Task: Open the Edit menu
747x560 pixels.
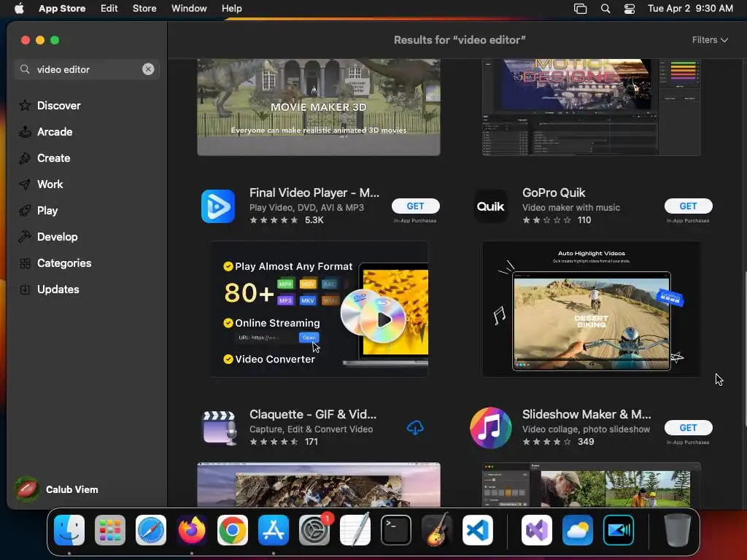Action: point(109,9)
